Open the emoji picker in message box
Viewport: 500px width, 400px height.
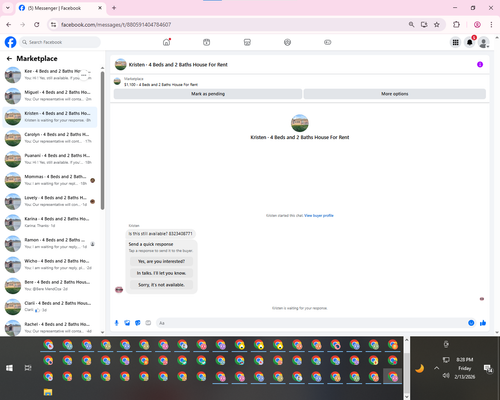(471, 323)
